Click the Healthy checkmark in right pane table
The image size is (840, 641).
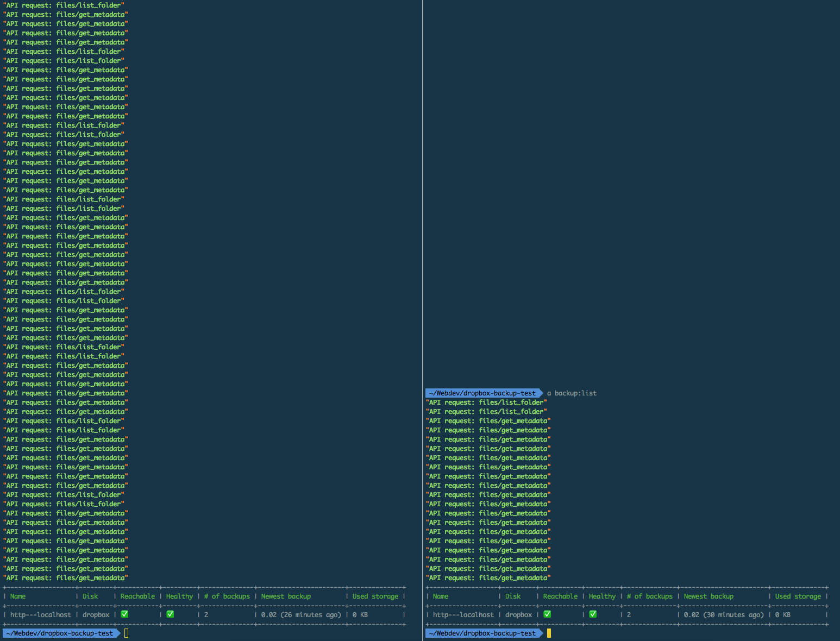[593, 614]
